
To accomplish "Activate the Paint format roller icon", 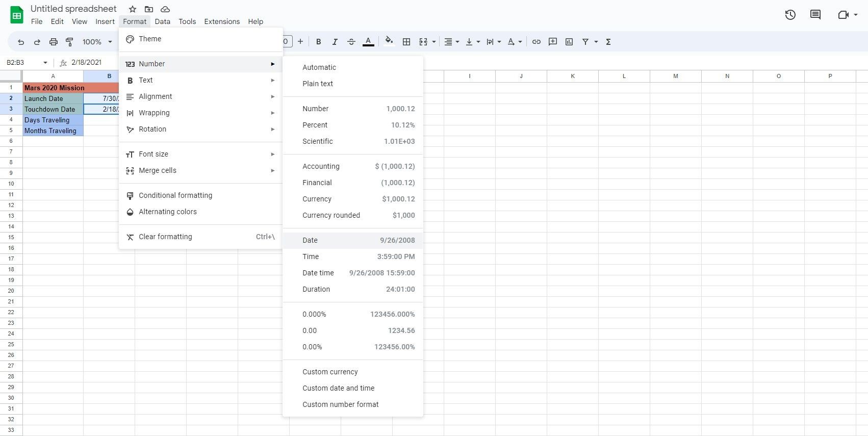I will (70, 42).
